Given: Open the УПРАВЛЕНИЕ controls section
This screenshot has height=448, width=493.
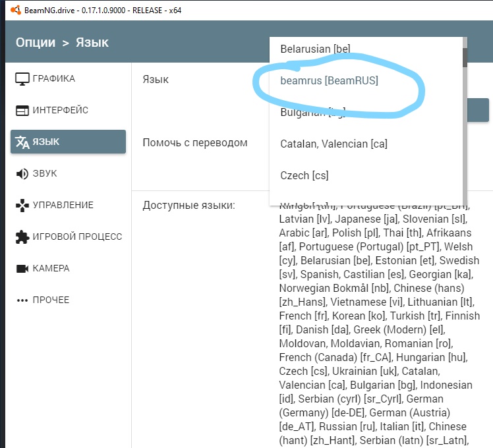Looking at the screenshot, I should (x=69, y=205).
